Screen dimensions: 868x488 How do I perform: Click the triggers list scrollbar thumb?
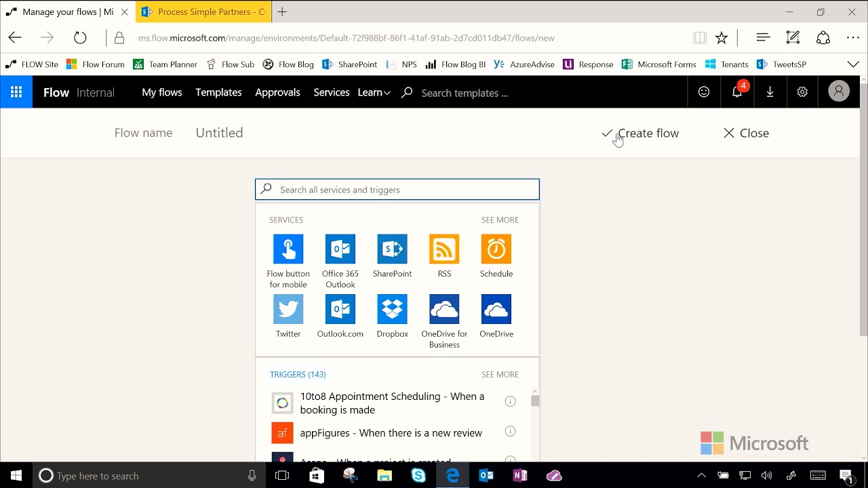(x=535, y=401)
